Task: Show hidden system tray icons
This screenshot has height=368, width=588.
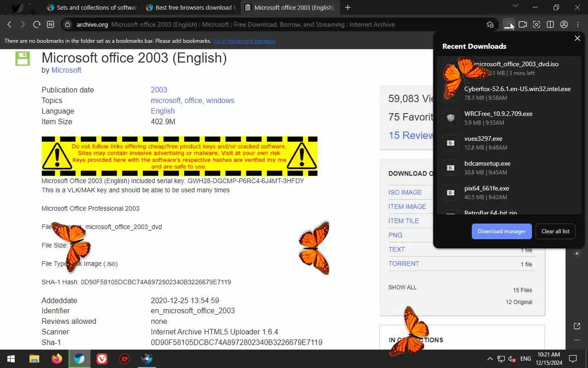Action: coord(490,359)
